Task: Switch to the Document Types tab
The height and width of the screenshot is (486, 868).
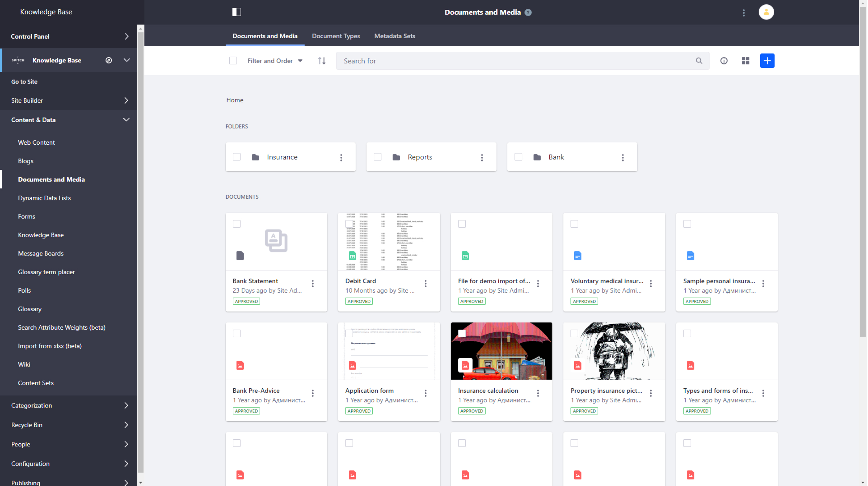Action: (x=336, y=36)
